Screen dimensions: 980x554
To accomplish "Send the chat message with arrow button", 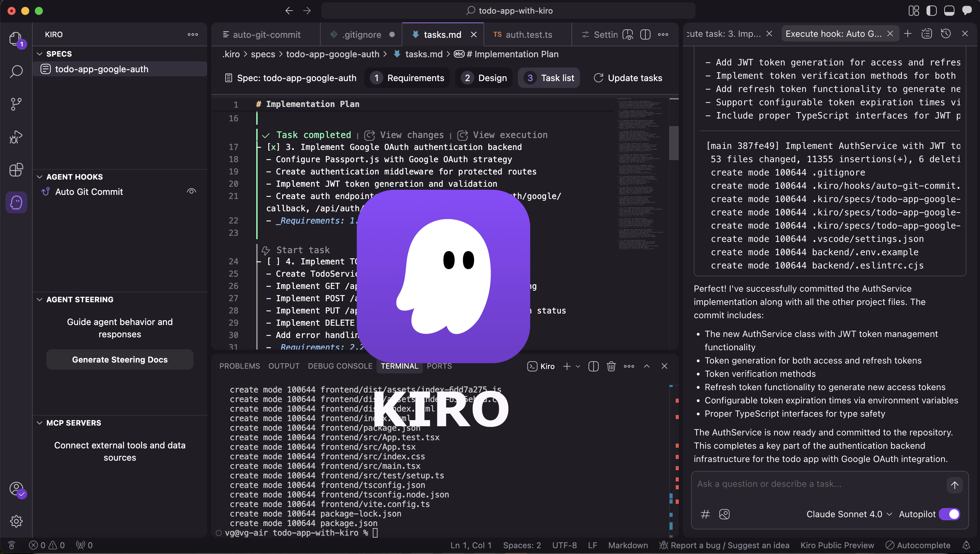I will pyautogui.click(x=954, y=485).
